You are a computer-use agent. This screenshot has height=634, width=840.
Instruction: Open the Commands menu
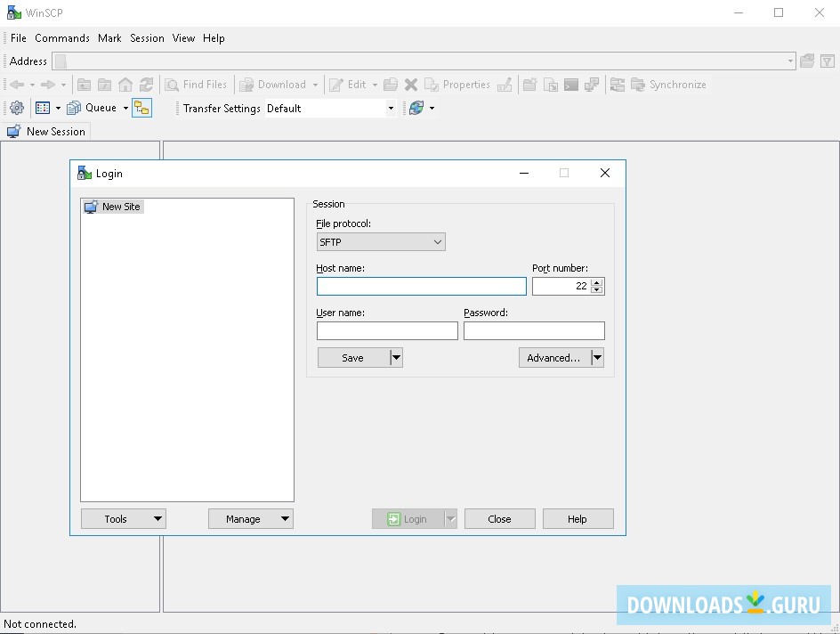(62, 38)
